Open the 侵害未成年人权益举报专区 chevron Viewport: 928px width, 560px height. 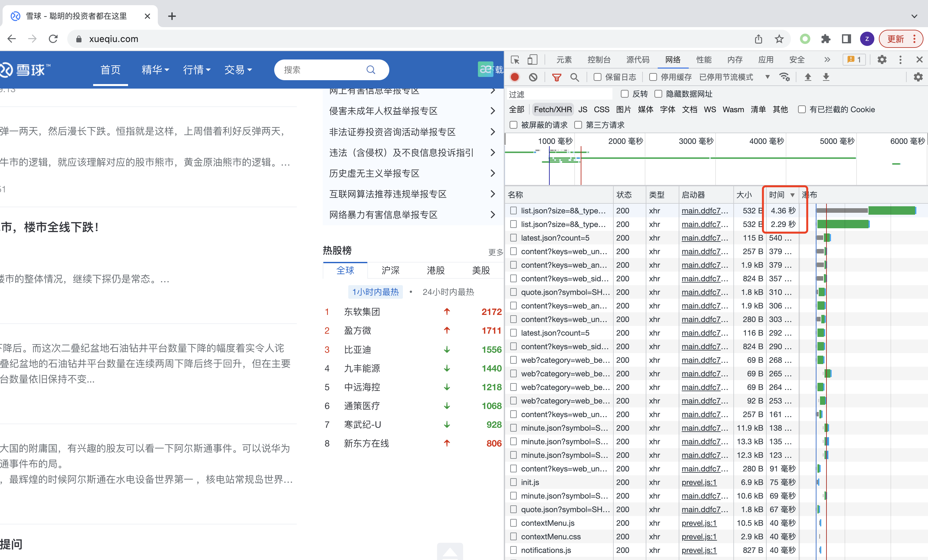click(x=493, y=111)
